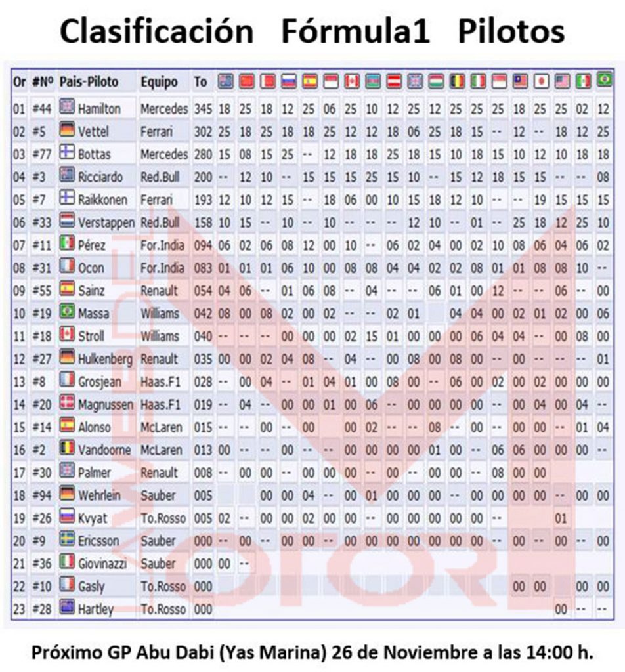The height and width of the screenshot is (672, 625).
Task: Click the flag icon next to Verstappen
Action: click(67, 222)
